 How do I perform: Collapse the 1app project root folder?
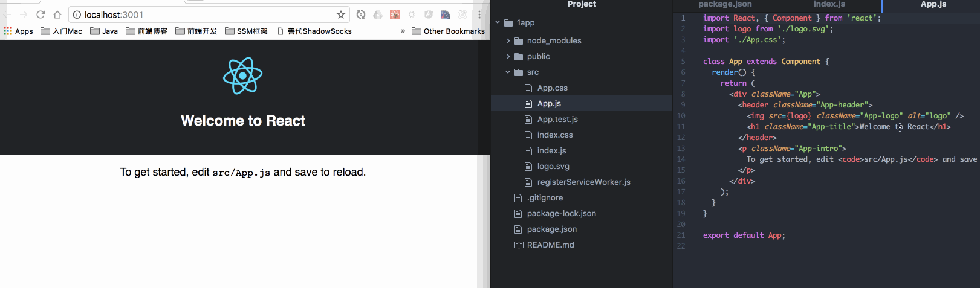click(498, 22)
